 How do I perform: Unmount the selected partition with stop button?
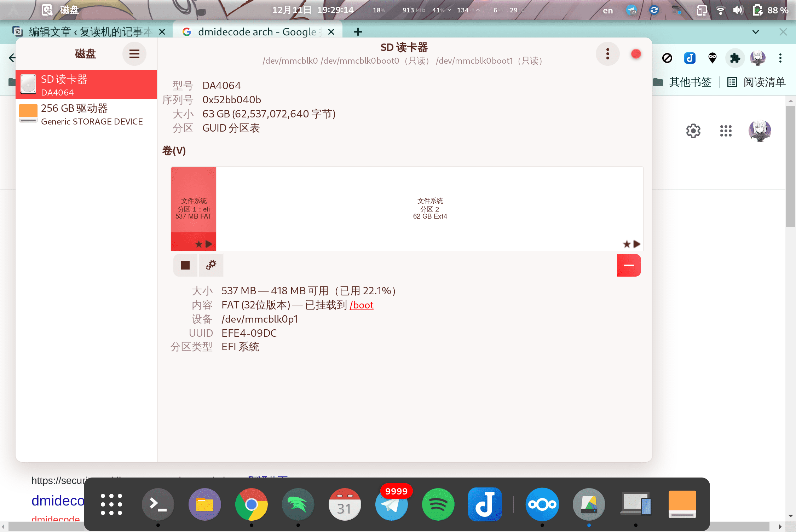pyautogui.click(x=185, y=265)
